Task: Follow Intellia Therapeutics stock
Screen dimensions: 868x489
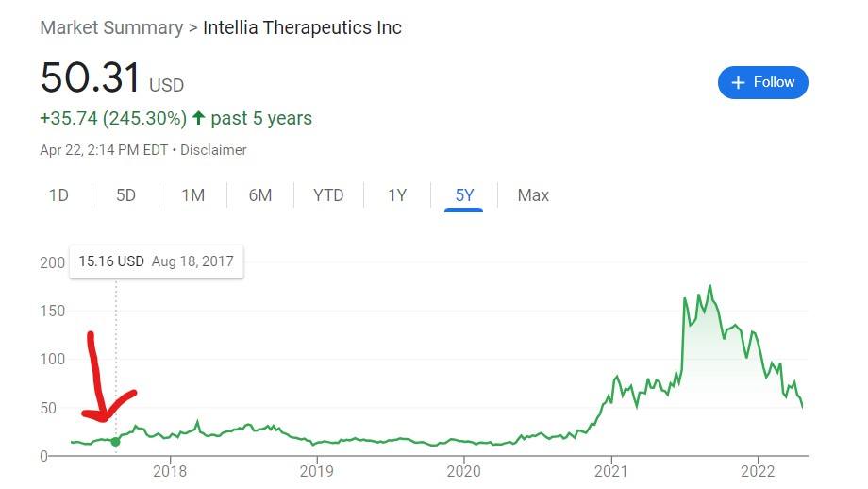Action: [763, 82]
